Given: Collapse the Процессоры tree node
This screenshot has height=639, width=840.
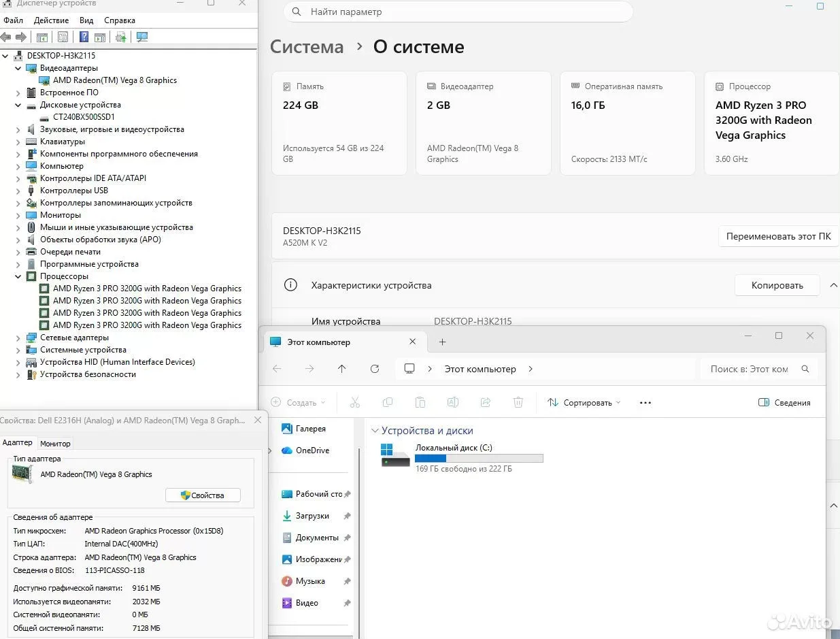Looking at the screenshot, I should click(18, 276).
